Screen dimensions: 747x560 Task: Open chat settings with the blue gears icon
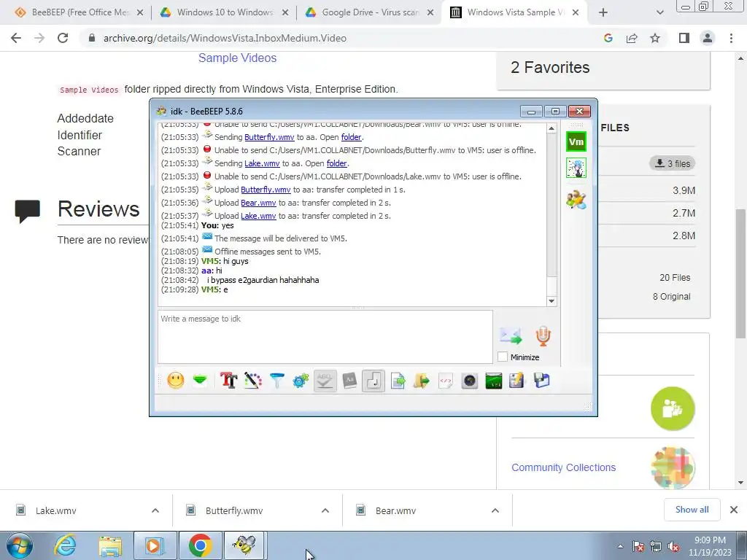301,381
